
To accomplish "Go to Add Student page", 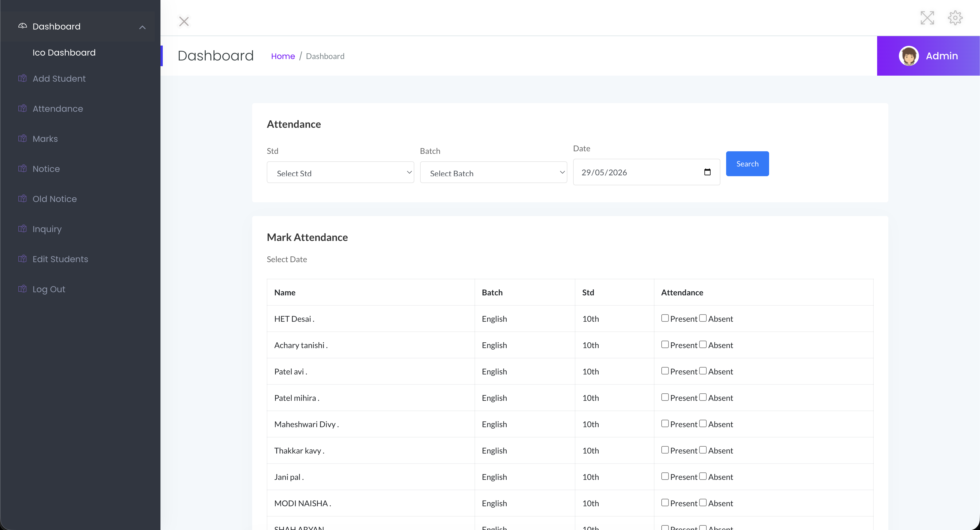I will click(59, 78).
